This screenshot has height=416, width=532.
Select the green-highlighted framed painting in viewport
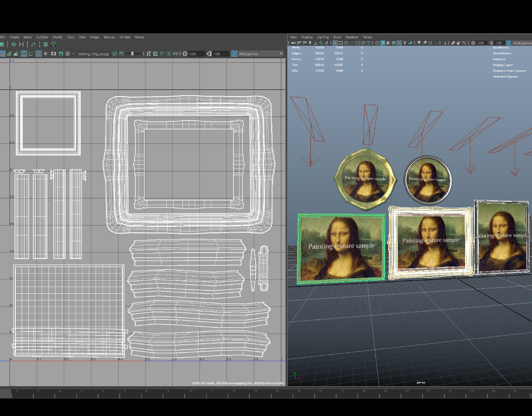point(341,248)
